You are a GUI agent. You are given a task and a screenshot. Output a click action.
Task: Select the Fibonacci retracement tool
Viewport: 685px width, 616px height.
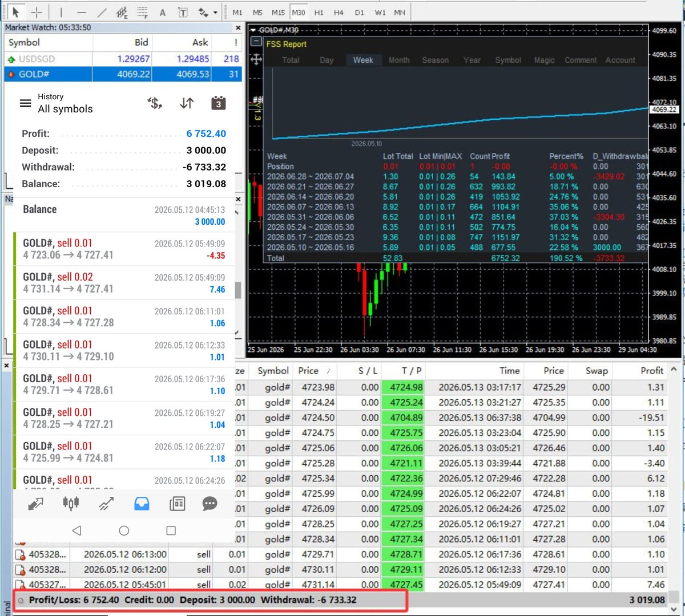pyautogui.click(x=142, y=12)
